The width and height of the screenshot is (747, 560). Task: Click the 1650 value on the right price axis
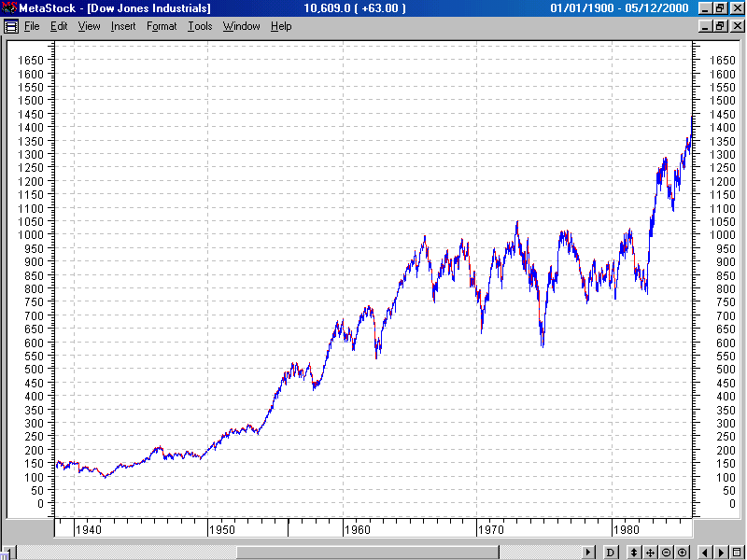[x=722, y=60]
